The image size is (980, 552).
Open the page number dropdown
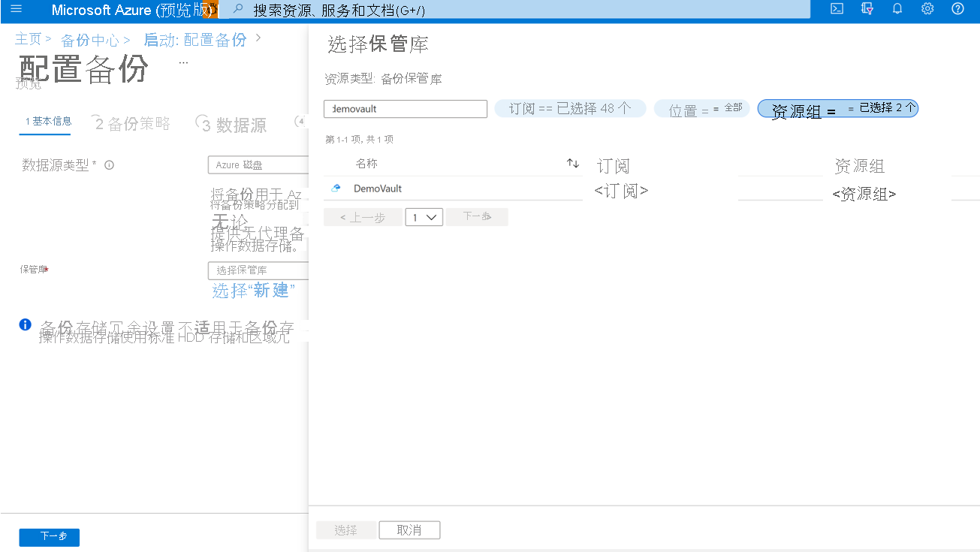tap(424, 217)
